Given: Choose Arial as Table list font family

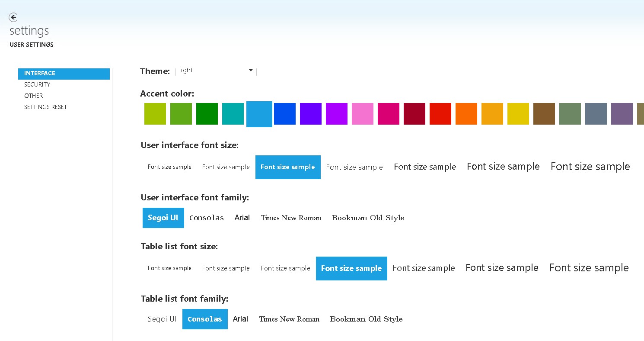Looking at the screenshot, I should (240, 319).
